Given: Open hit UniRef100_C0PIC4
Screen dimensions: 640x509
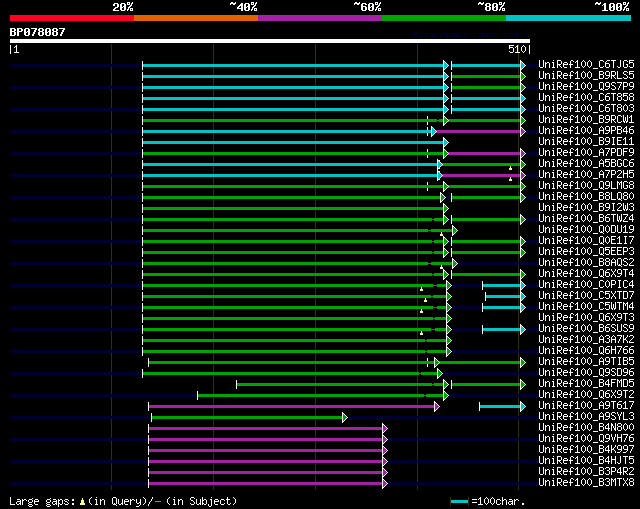Looking at the screenshot, I should 586,285.
